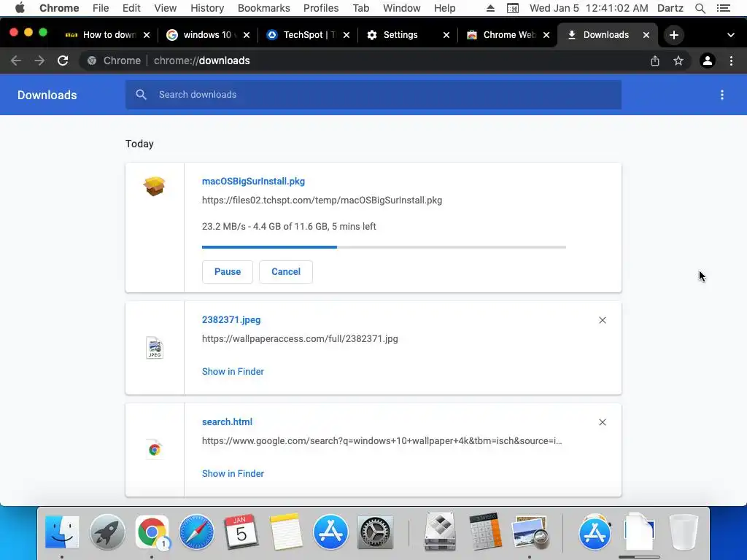Open Calendar in the dock
The width and height of the screenshot is (747, 560).
click(x=241, y=532)
